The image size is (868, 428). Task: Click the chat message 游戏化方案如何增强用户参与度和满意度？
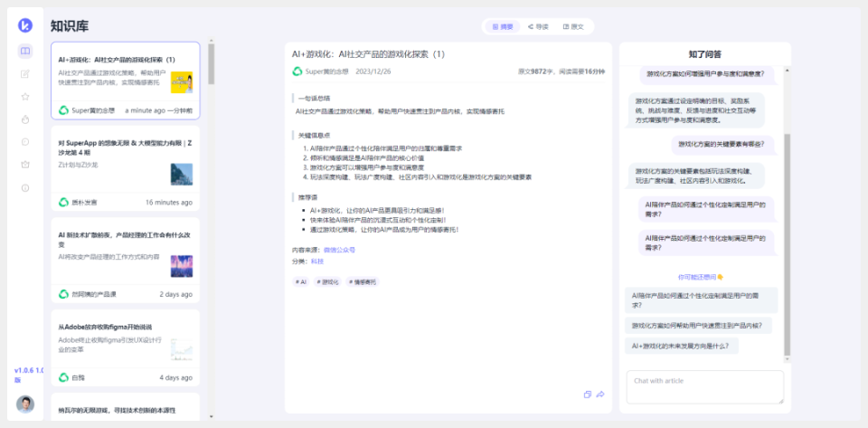pos(708,73)
